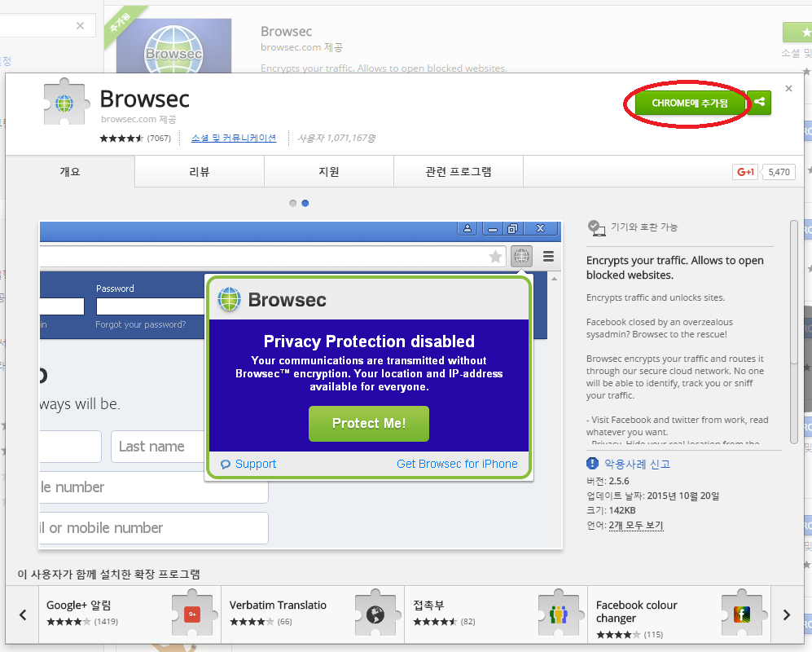Click the blue report abuse exclamation icon
Viewport: 812px width, 652px height.
(x=592, y=464)
